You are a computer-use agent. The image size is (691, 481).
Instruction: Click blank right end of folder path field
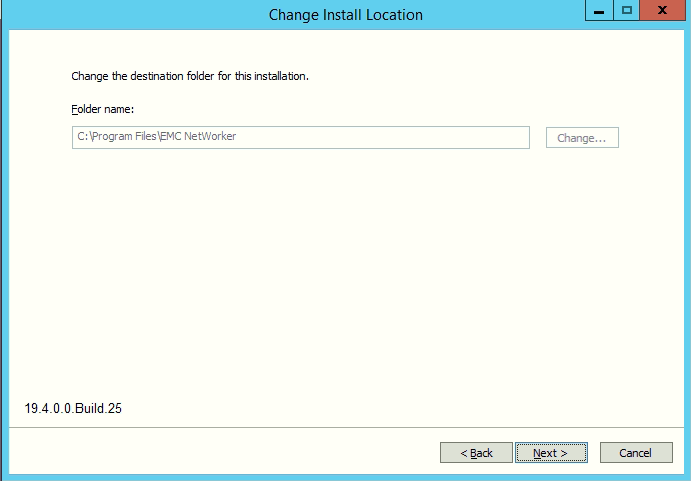pos(480,137)
